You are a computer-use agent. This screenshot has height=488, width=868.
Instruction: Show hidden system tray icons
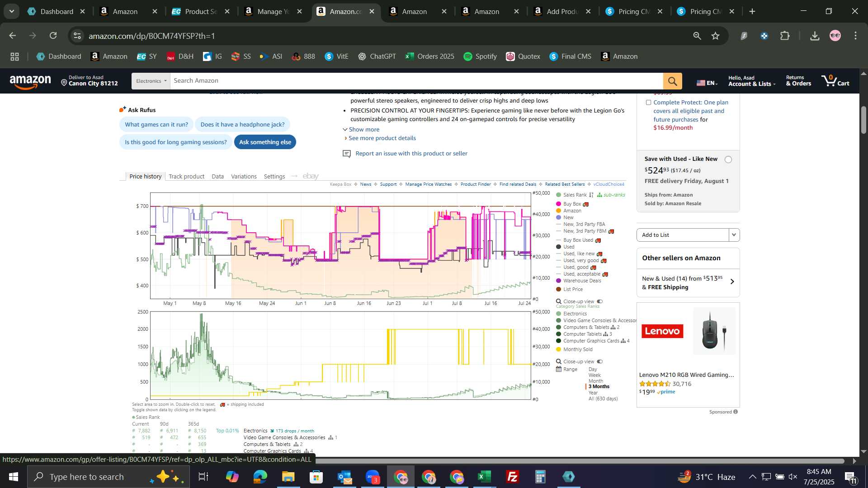click(752, 477)
